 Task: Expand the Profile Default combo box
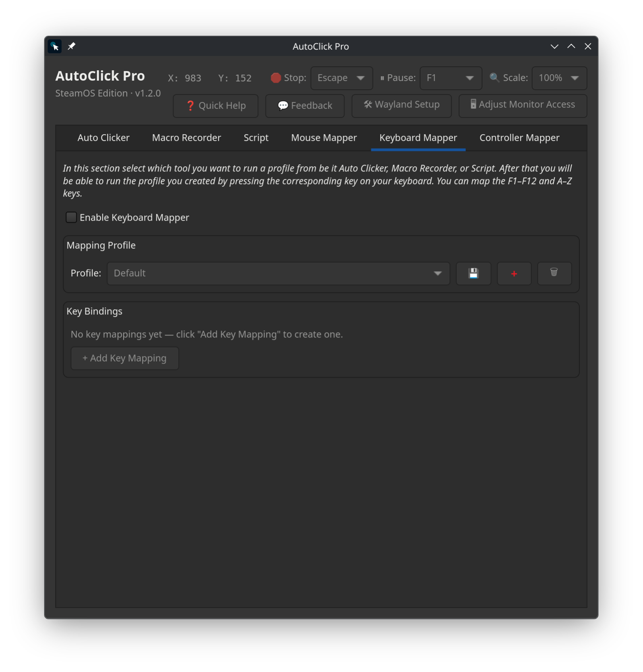coord(278,273)
